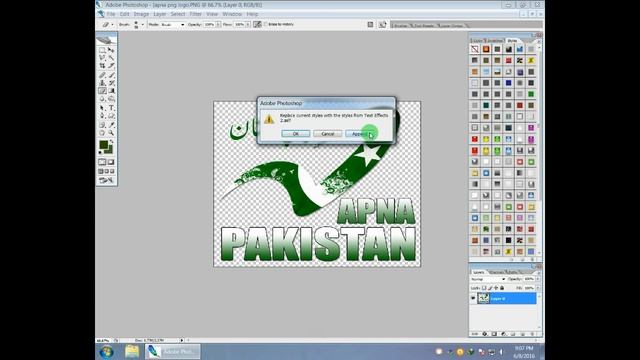Screen dimensions: 640x360
Task: Select the Lasso tool
Action: 102,58
